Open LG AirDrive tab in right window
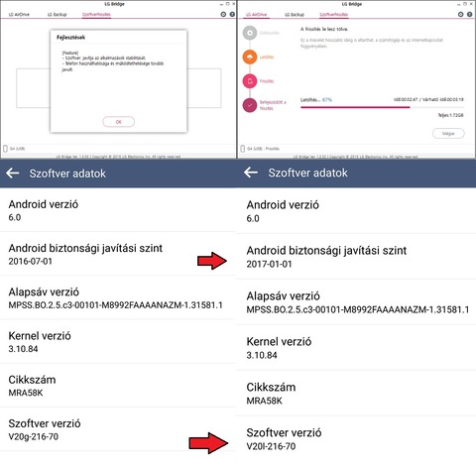Viewport: 476px width, 467px height. click(257, 15)
